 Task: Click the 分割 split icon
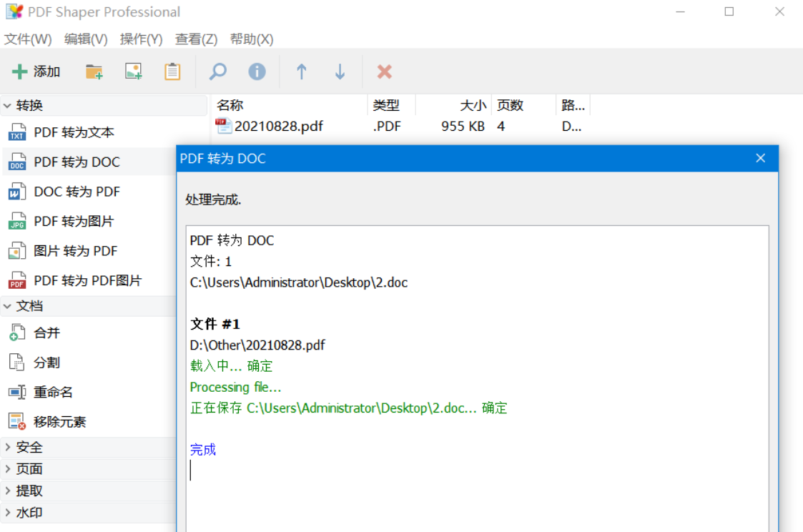pyautogui.click(x=17, y=363)
